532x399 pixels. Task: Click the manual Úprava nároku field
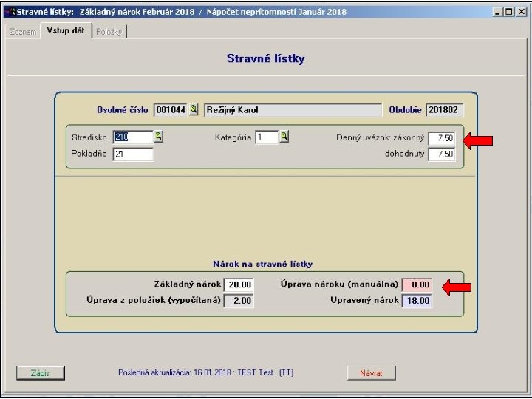(x=417, y=284)
